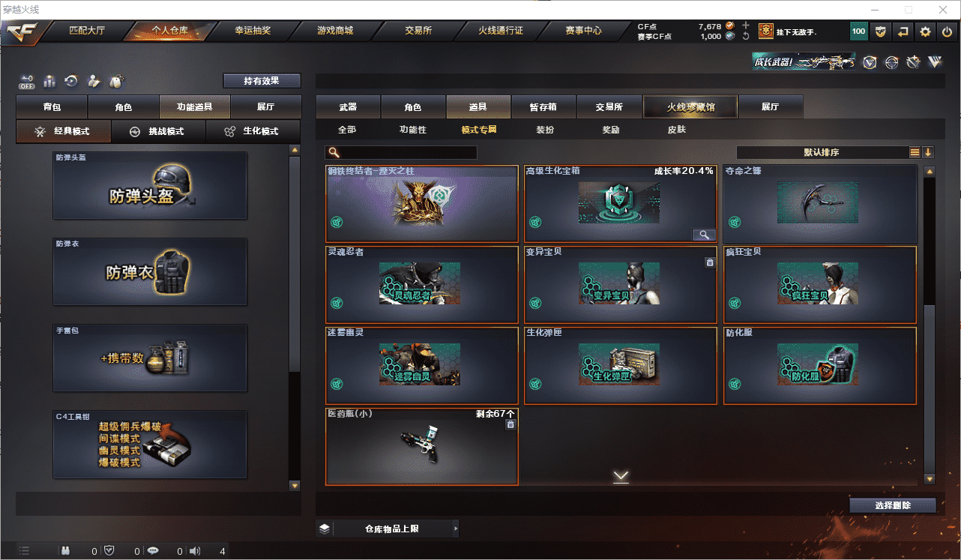Switch to the 游戏商城 top tab
The height and width of the screenshot is (560, 961).
[x=335, y=31]
